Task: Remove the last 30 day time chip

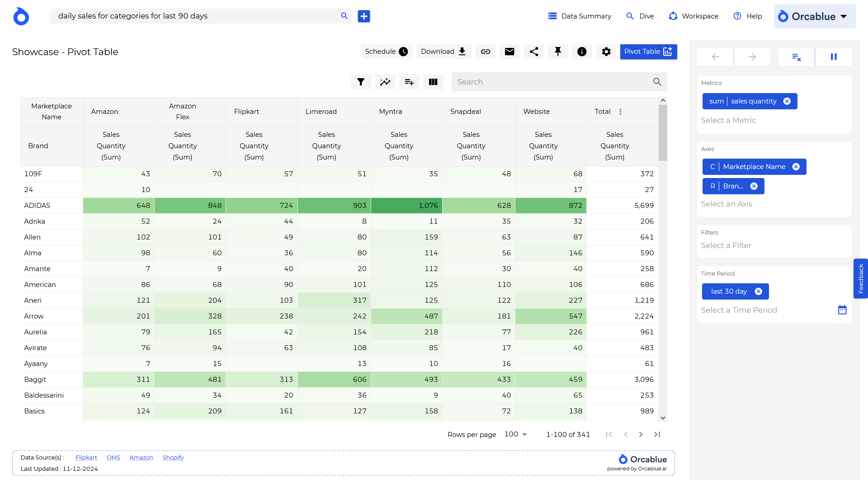Action: pos(759,291)
